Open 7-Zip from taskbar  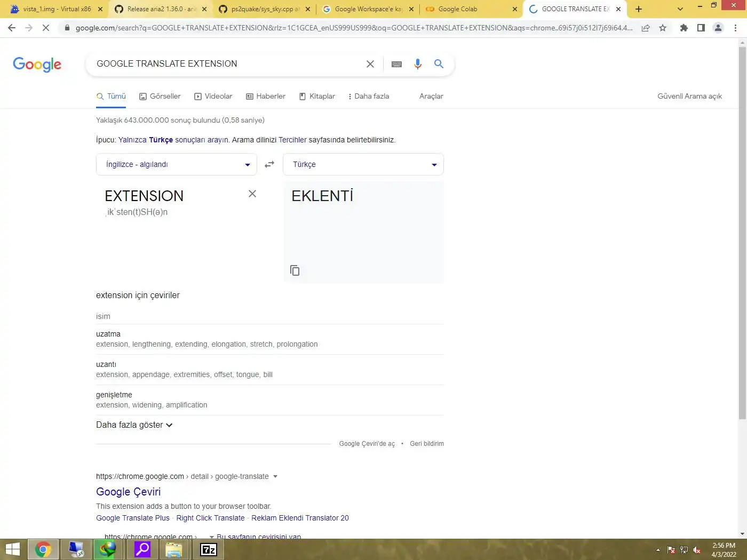click(209, 549)
